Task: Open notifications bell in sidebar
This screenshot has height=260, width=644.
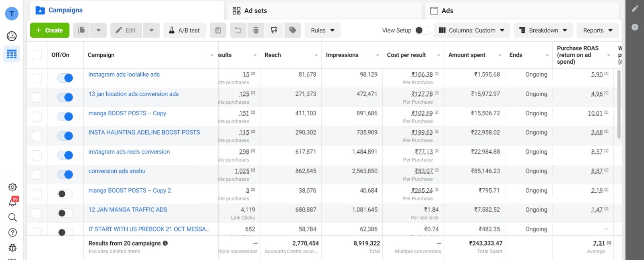Action: tap(12, 202)
